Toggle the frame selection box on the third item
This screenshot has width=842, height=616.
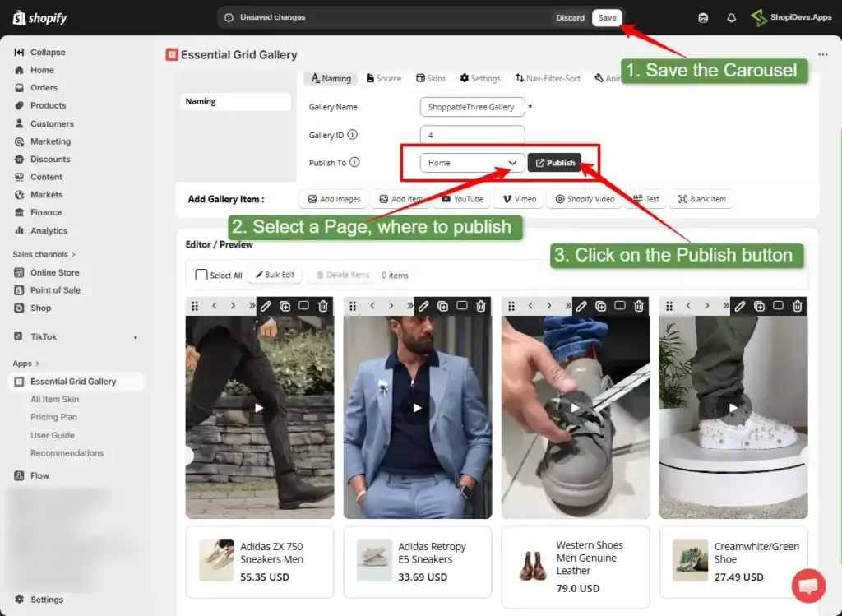tap(620, 306)
